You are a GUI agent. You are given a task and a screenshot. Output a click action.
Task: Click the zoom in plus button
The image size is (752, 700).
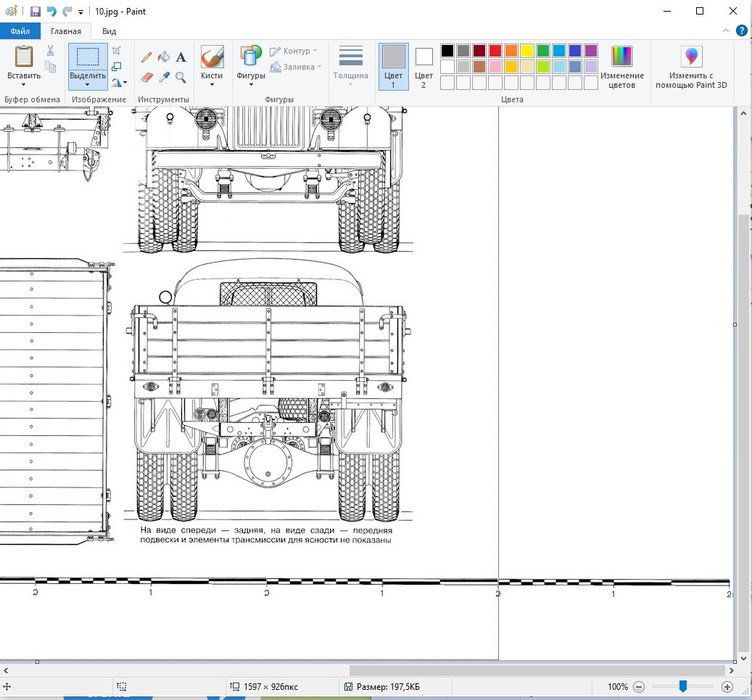727,686
